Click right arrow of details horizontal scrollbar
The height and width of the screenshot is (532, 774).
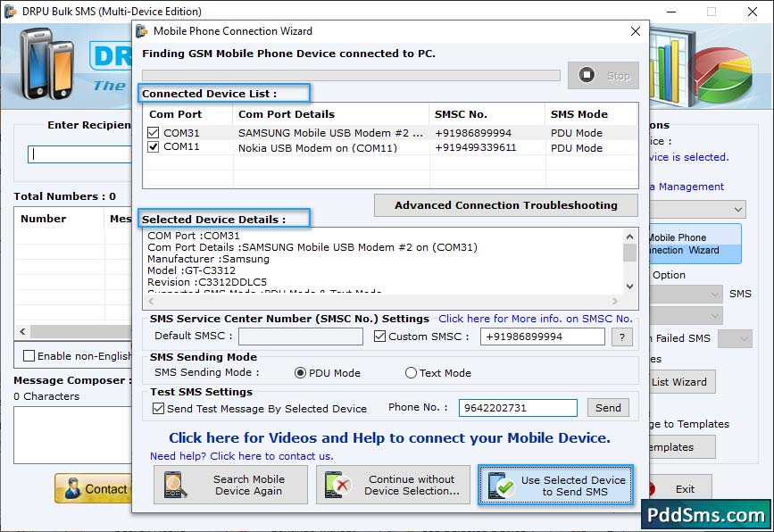[614, 301]
